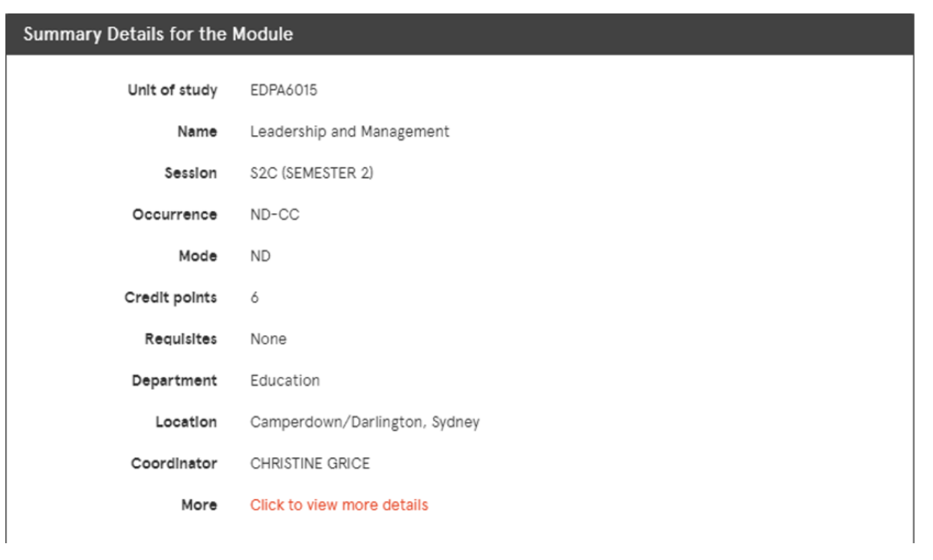Image resolution: width=933 pixels, height=560 pixels.
Task: Click coordinator name 'CHRISTINE GRICE'
Action: point(310,464)
